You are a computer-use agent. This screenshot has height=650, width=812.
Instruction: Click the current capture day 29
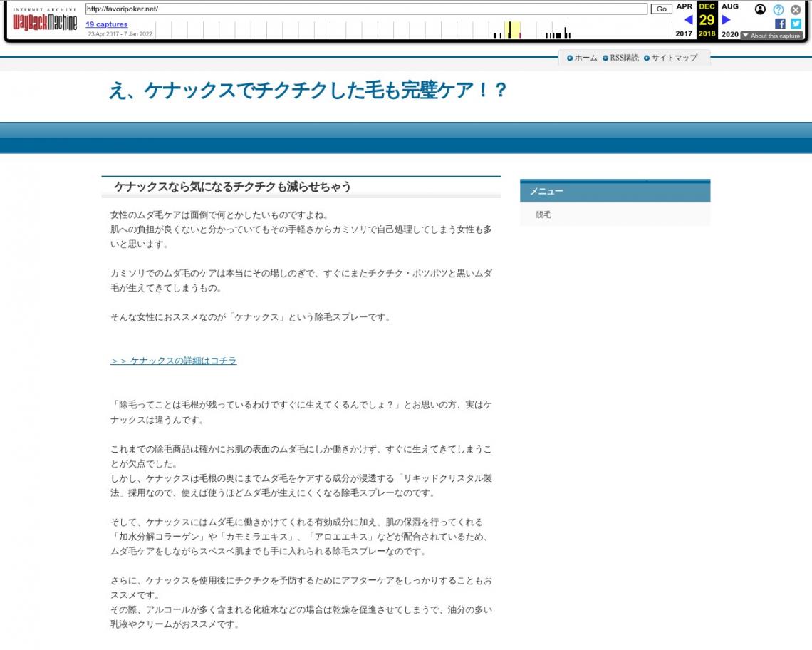pos(707,20)
